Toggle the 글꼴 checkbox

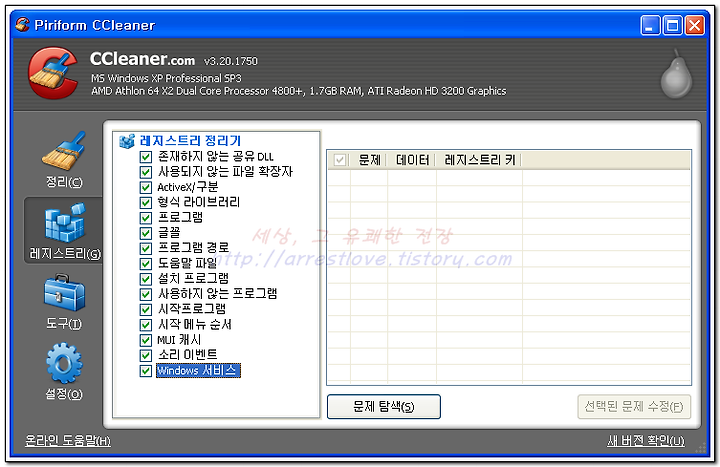tap(146, 233)
